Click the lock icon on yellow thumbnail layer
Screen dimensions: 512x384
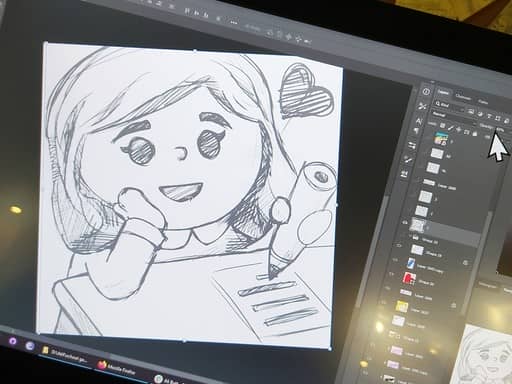click(x=454, y=305)
